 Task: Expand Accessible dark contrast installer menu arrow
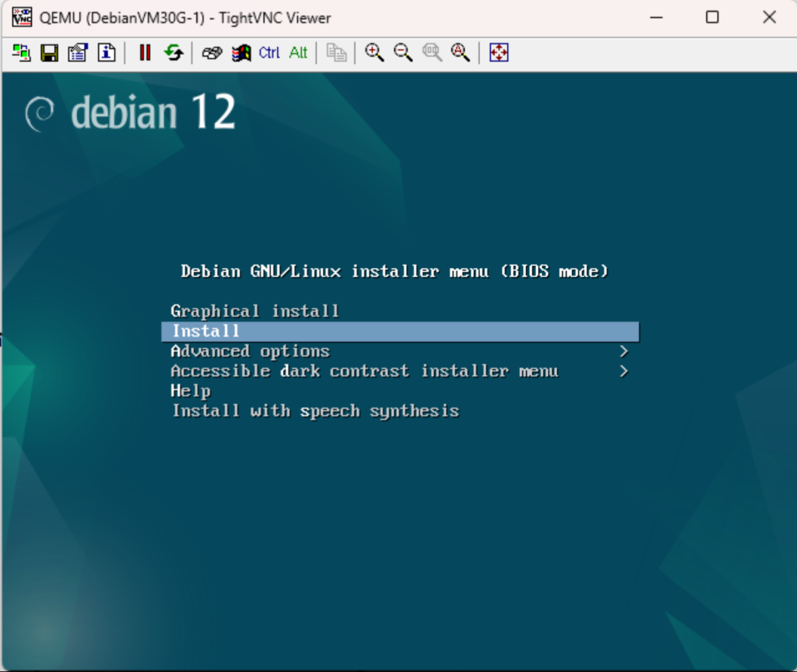(623, 371)
